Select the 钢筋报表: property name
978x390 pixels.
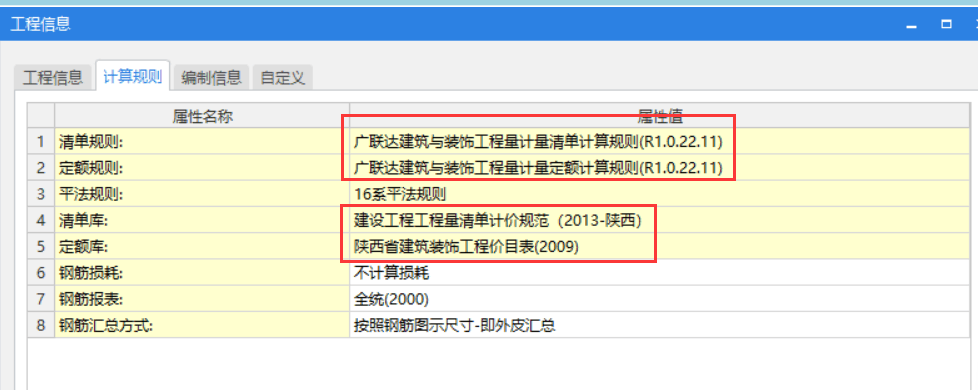(202, 299)
